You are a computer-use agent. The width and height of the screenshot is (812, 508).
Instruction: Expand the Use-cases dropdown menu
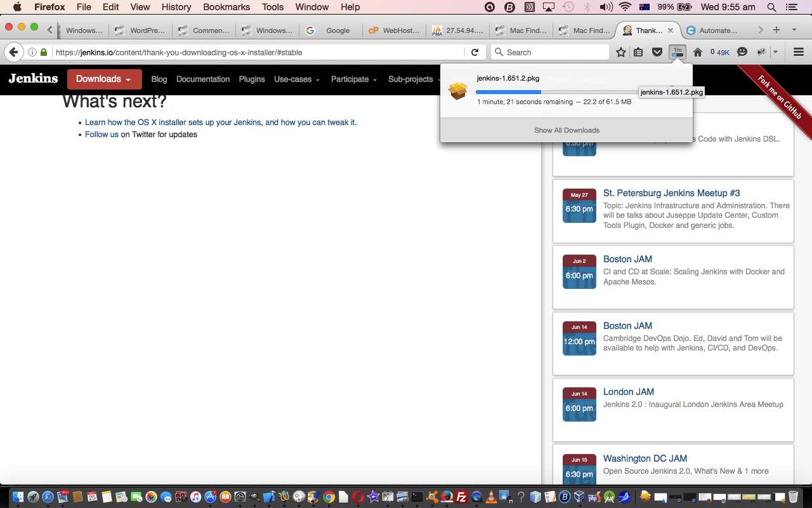296,79
